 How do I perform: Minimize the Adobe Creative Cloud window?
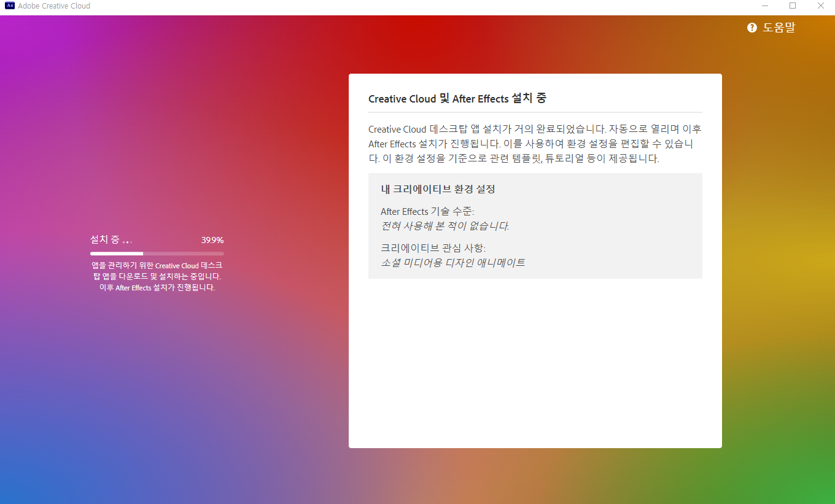(765, 6)
